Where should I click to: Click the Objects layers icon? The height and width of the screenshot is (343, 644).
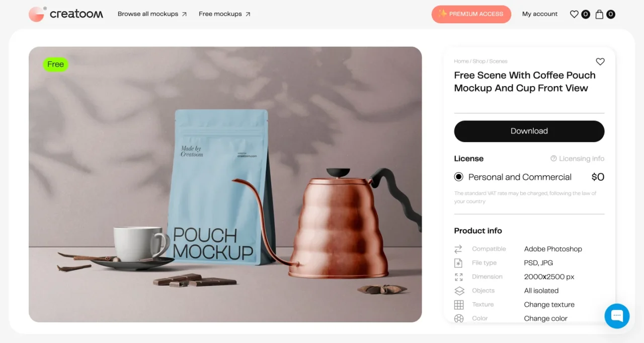tap(459, 291)
